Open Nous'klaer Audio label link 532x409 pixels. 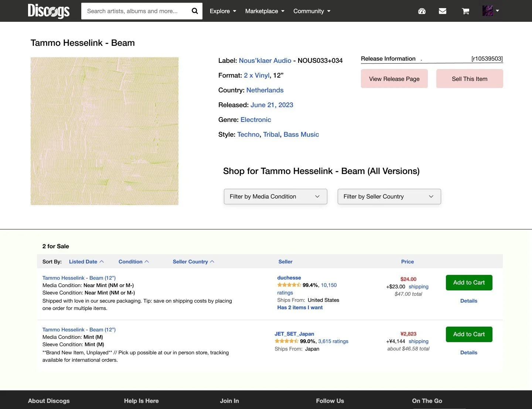(265, 61)
